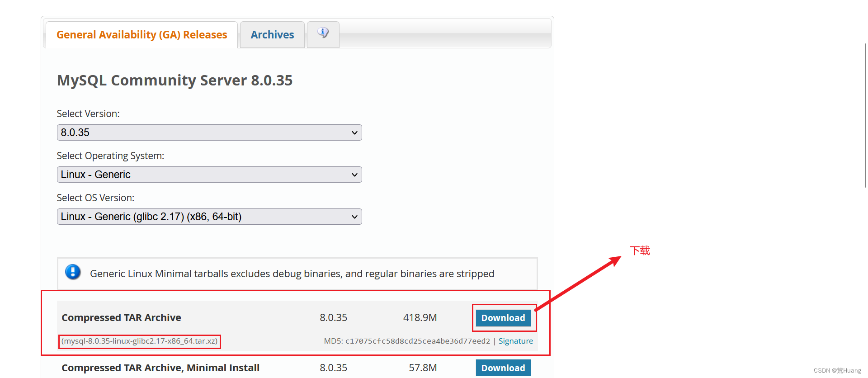Click the mysql-8.0.35-linux-glibc2.17-x86_64.tar.xz filename
Screen dimensions: 868x378
click(140, 341)
